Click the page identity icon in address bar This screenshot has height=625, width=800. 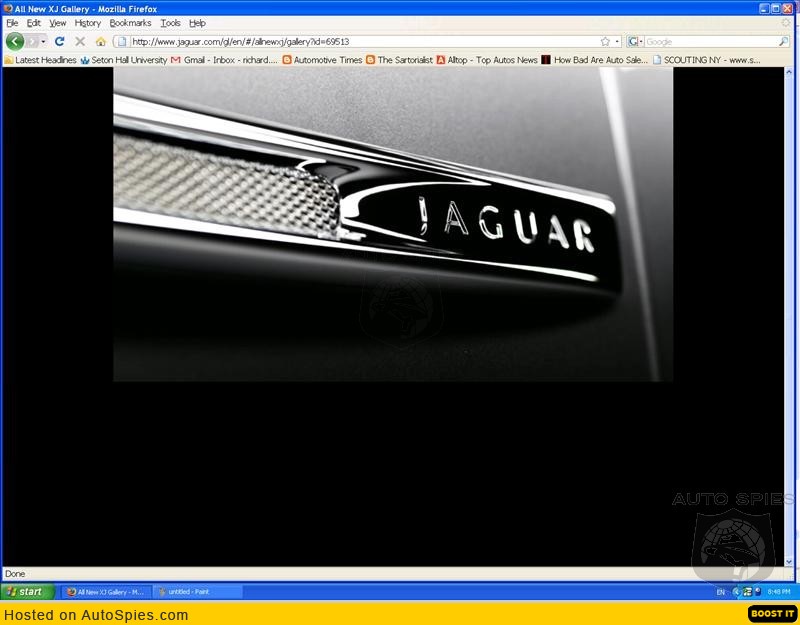(122, 41)
